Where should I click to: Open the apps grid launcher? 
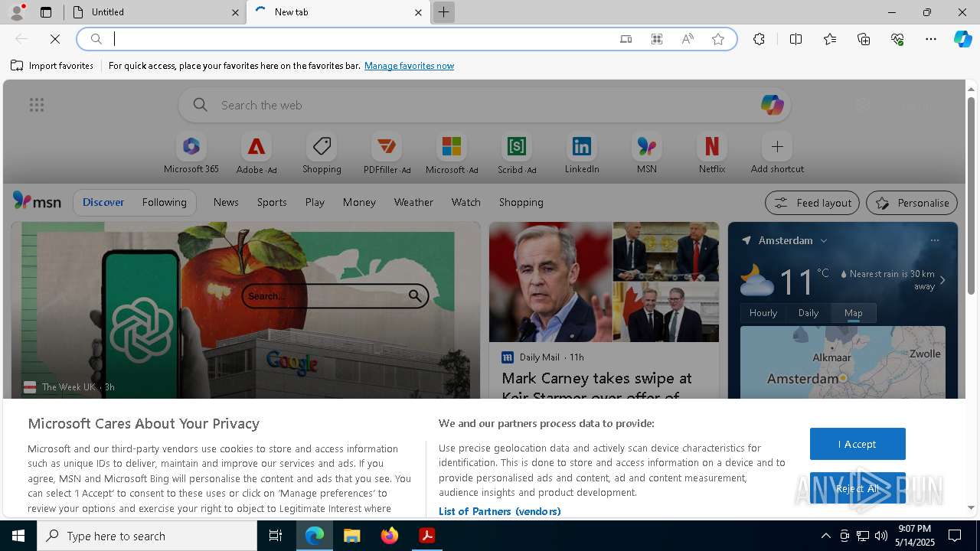coord(37,105)
